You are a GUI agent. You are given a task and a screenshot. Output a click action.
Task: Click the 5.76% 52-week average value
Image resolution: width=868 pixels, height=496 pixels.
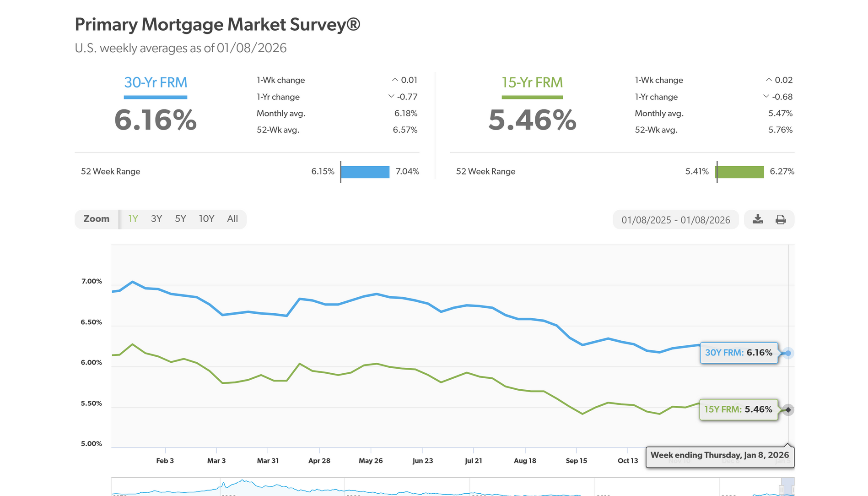coord(781,130)
